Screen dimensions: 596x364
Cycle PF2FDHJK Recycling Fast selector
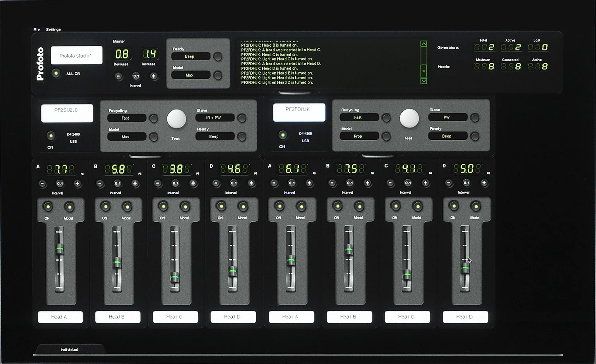point(386,118)
